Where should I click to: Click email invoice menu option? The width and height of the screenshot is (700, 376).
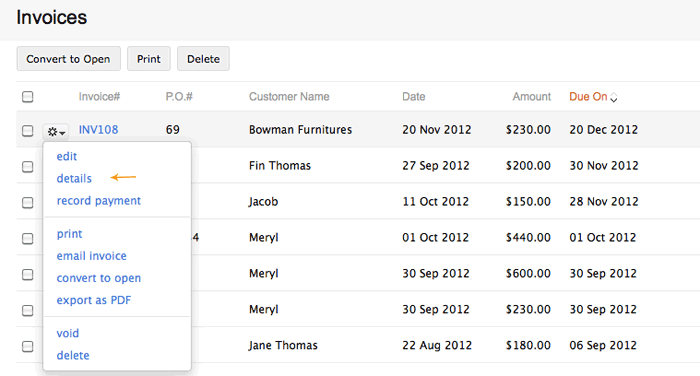(x=92, y=256)
